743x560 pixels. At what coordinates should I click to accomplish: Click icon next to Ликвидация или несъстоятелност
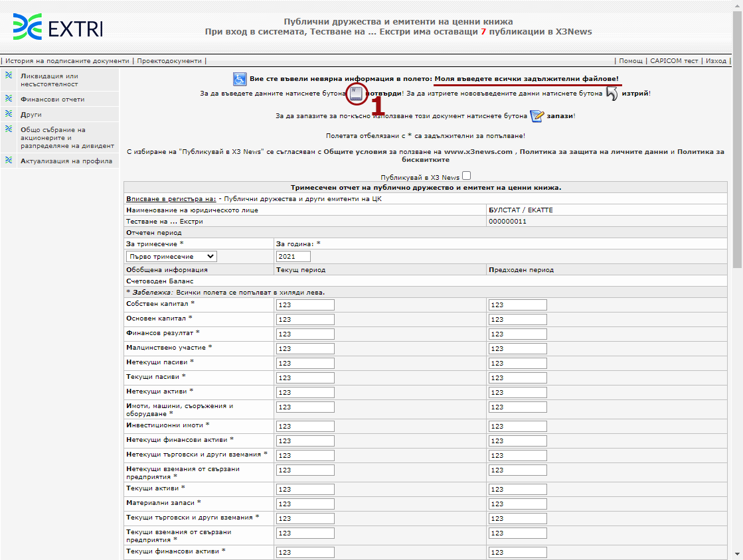coord(9,75)
